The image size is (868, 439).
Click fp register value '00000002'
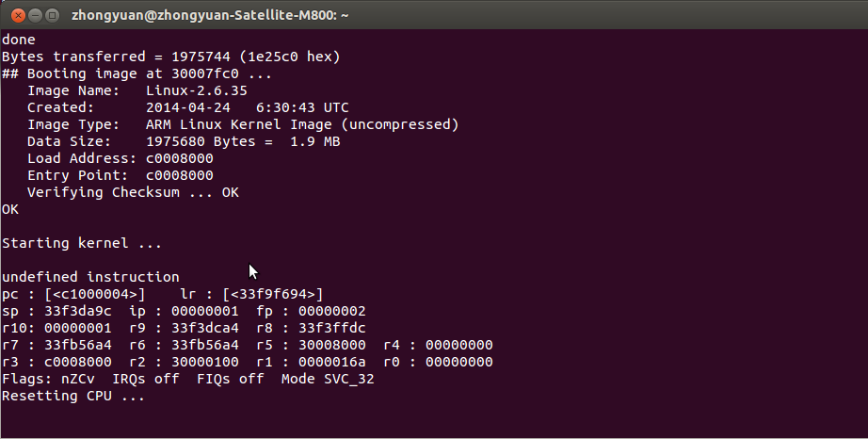(x=332, y=311)
